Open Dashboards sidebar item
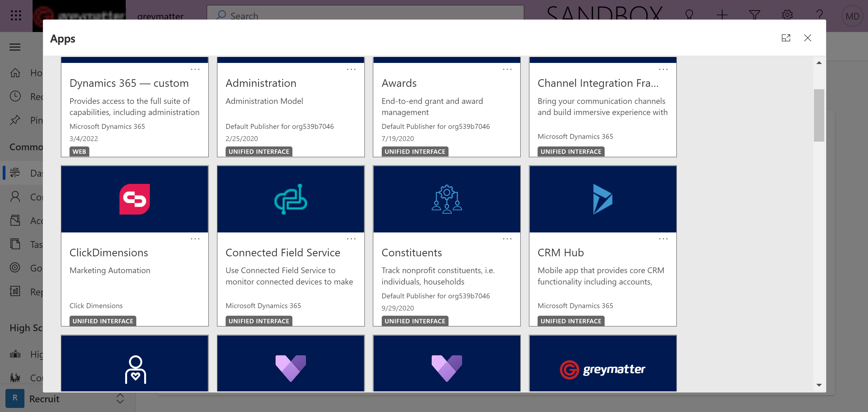The height and width of the screenshot is (412, 868). point(21,173)
